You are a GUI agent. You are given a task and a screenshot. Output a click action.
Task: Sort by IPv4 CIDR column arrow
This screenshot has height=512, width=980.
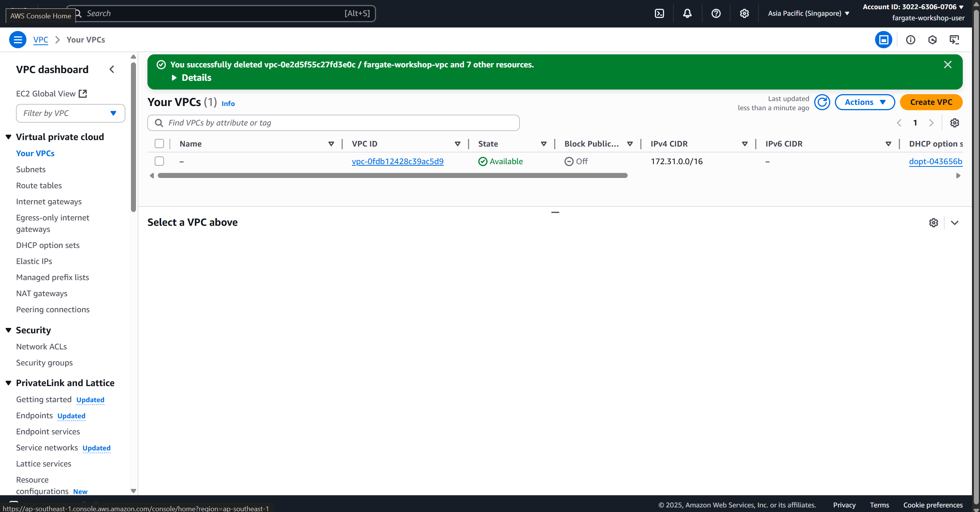(x=744, y=144)
